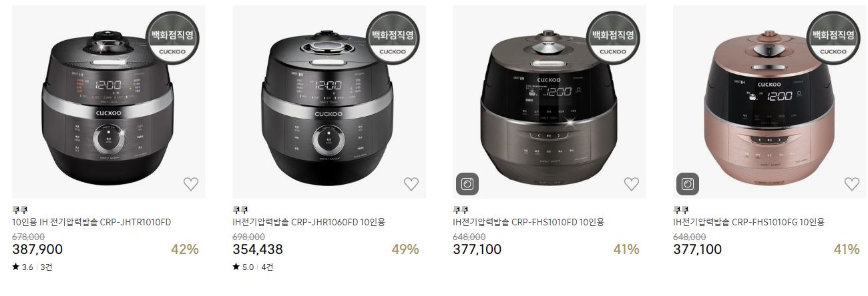The height and width of the screenshot is (296, 868).
Task: Click star rating 5.0 under second product
Action: pos(243,267)
